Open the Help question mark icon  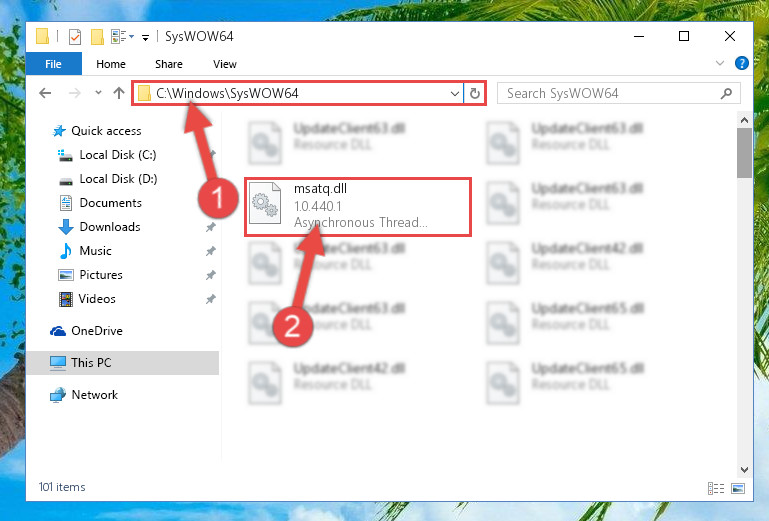[742, 63]
